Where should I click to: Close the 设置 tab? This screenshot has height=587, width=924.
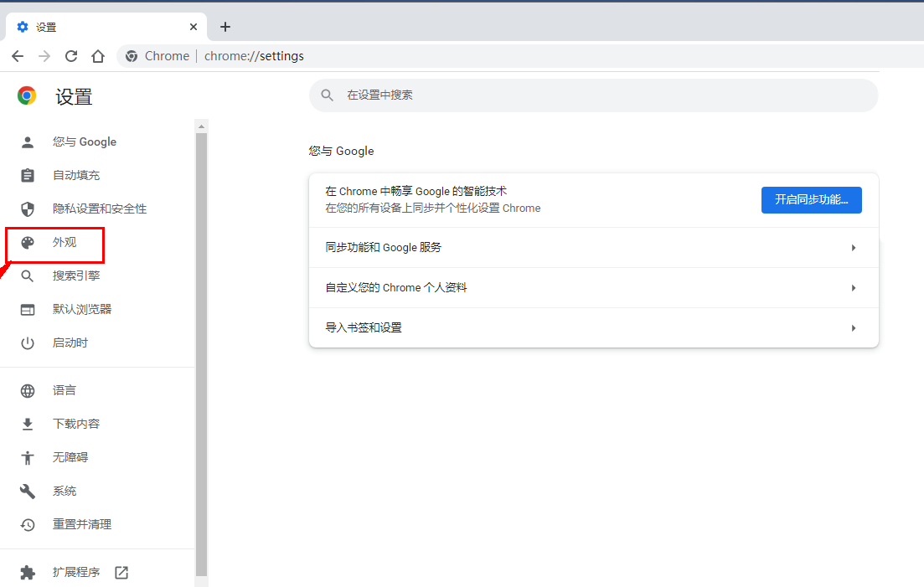coord(194,27)
